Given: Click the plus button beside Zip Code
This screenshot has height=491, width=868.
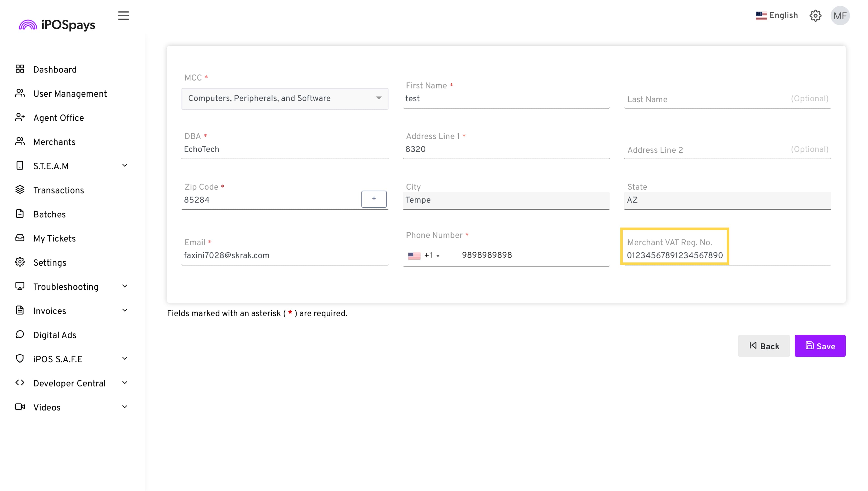Looking at the screenshot, I should (x=374, y=199).
